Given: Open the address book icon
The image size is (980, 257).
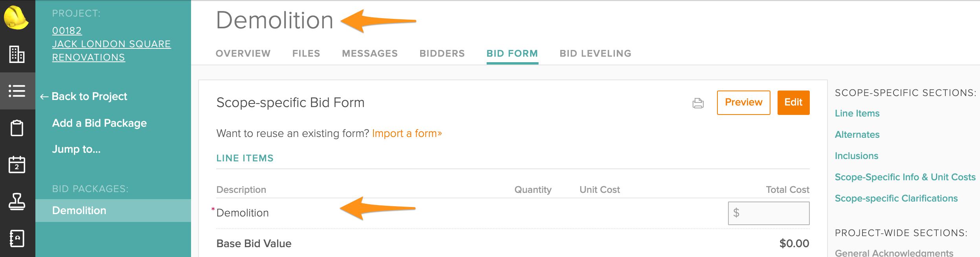Looking at the screenshot, I should pyautogui.click(x=17, y=239).
